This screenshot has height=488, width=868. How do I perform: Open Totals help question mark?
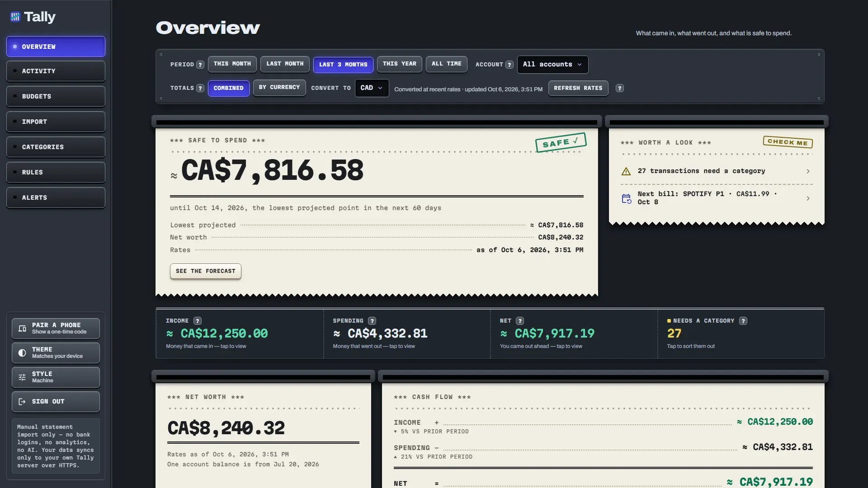tap(200, 88)
